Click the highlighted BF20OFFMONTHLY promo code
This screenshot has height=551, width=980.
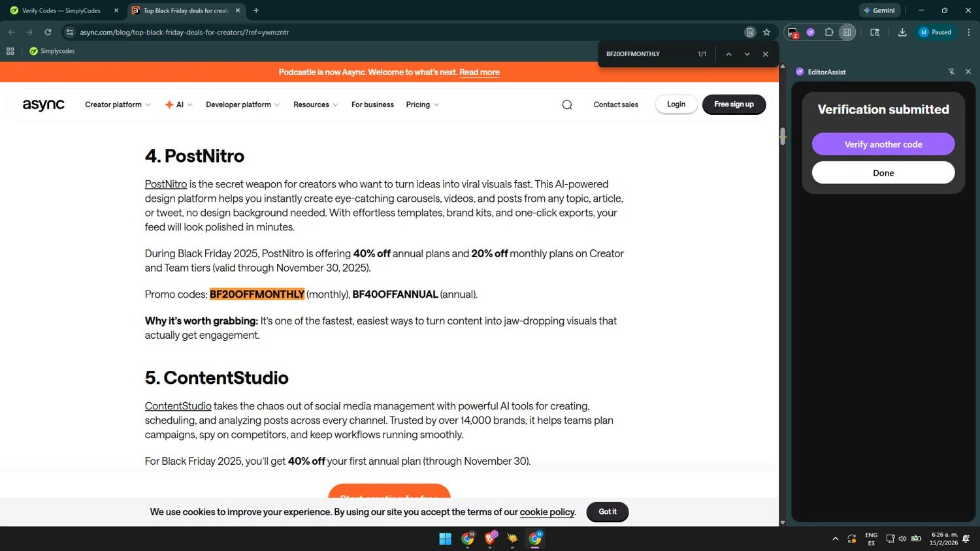[x=257, y=294]
